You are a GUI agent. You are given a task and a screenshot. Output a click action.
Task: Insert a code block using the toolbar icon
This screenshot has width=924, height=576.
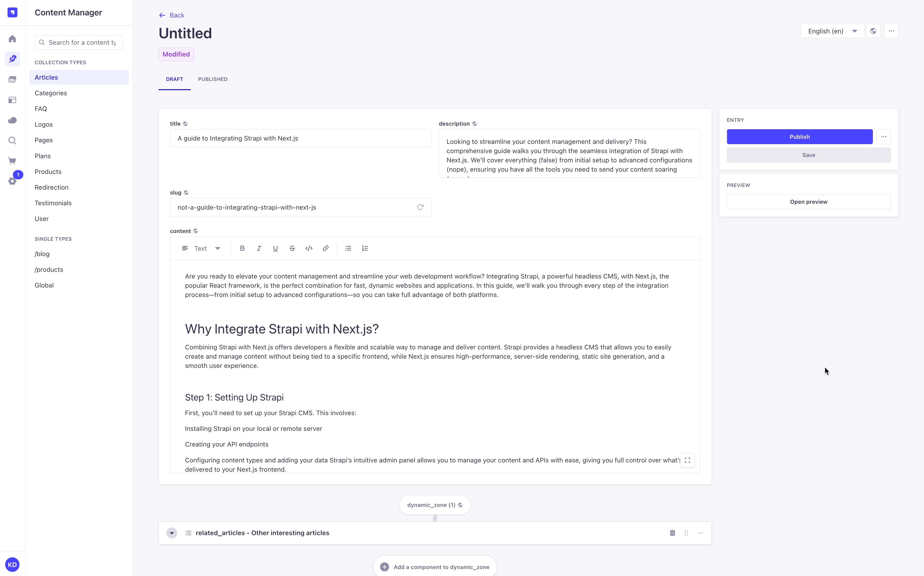pos(309,248)
